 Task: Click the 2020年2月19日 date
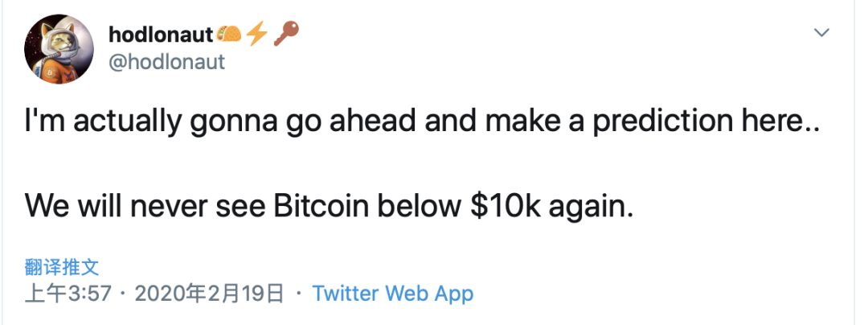click(210, 294)
